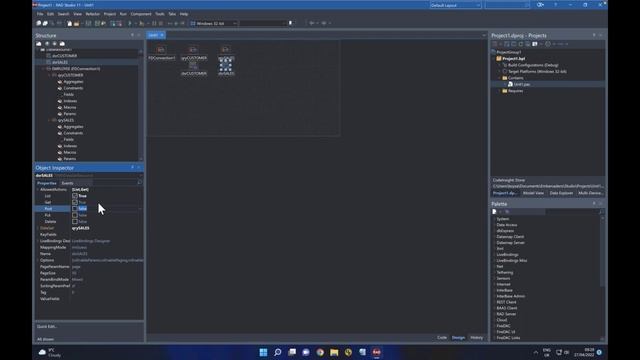Click the Structure panel vertical scrollbar
Screen dimensions: 640x360
coord(141,104)
